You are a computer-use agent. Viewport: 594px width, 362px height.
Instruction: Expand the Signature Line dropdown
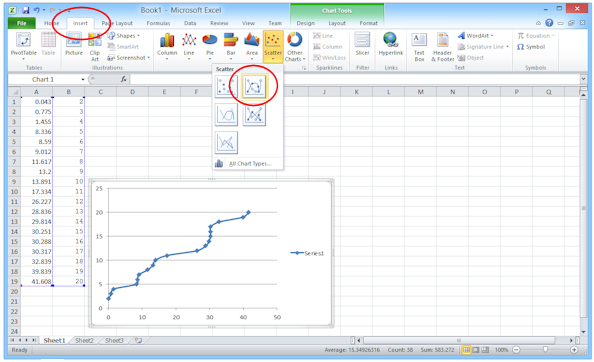click(507, 47)
